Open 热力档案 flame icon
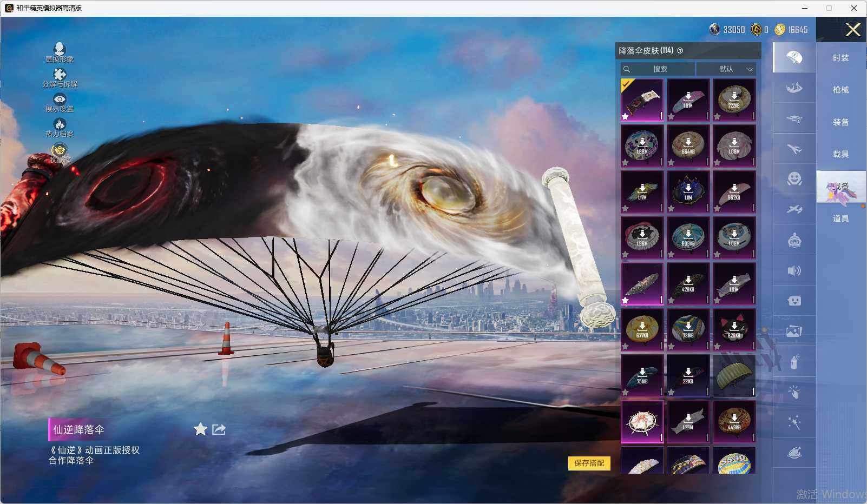867x504 pixels. pyautogui.click(x=60, y=128)
